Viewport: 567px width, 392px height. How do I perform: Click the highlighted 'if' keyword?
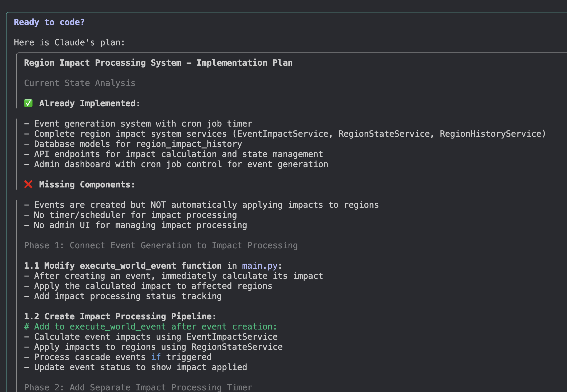[x=156, y=357]
